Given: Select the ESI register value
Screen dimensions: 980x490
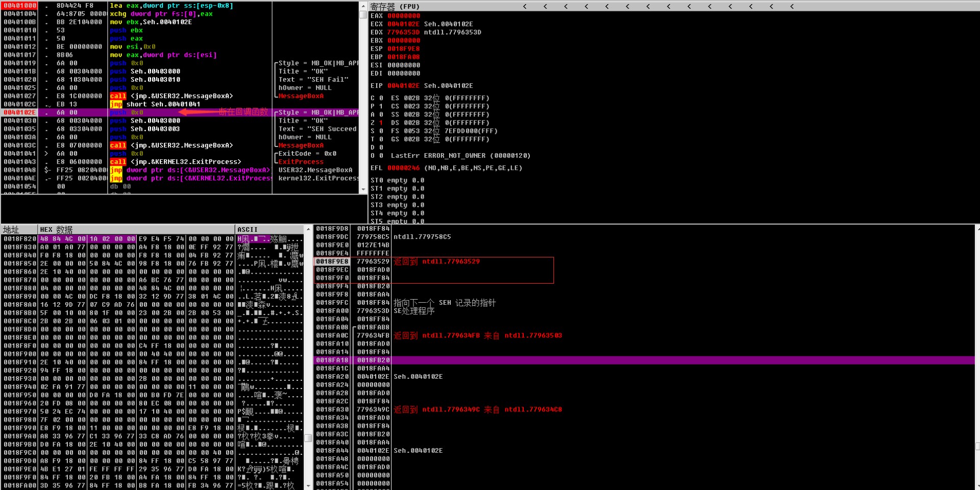Looking at the screenshot, I should point(404,65).
